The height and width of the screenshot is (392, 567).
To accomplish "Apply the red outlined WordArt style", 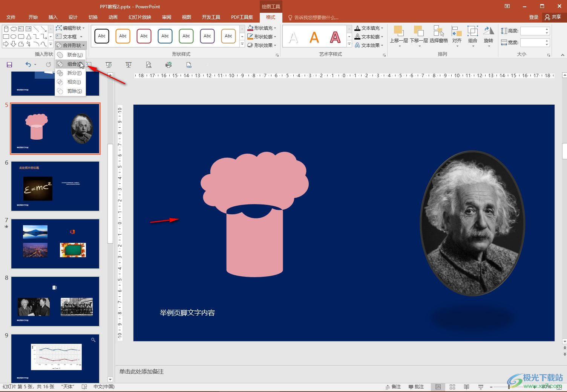I will pos(335,37).
